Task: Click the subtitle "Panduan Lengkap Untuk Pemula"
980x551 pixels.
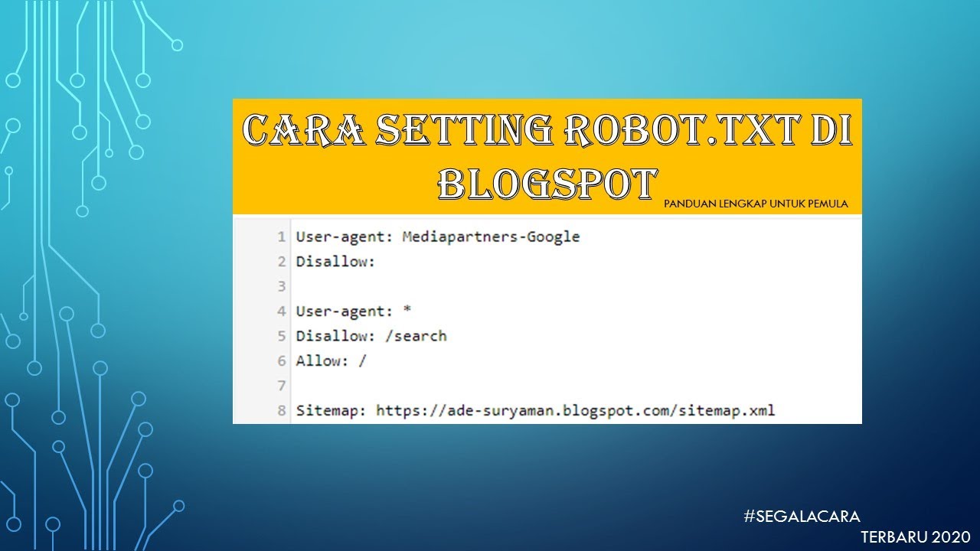Action: tap(756, 204)
